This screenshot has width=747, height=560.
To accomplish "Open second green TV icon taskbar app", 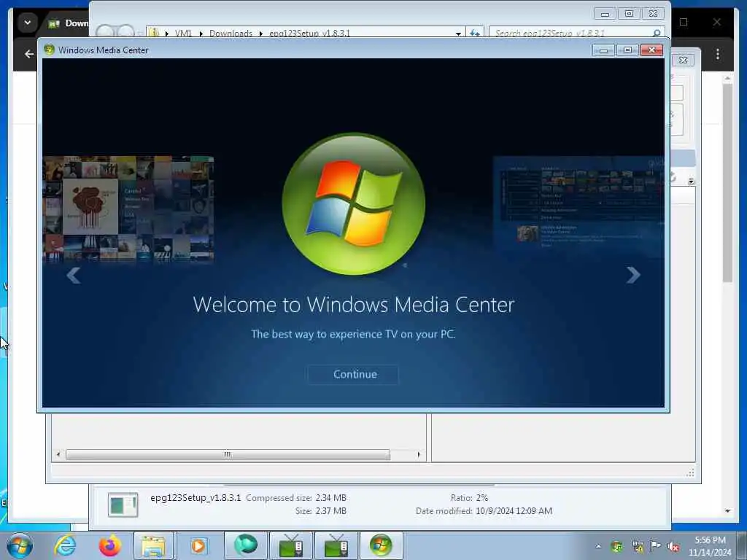I will coord(336,545).
